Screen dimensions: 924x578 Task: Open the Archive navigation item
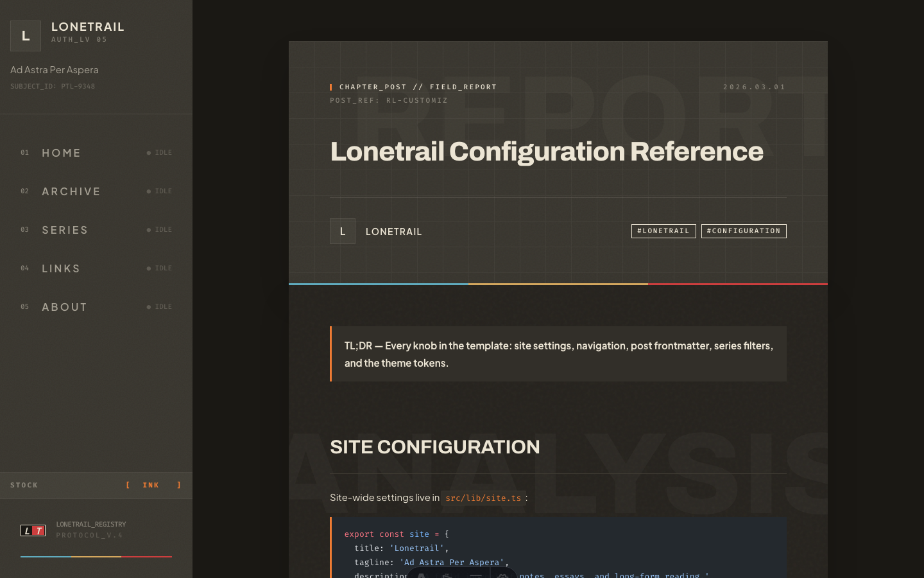[96, 191]
